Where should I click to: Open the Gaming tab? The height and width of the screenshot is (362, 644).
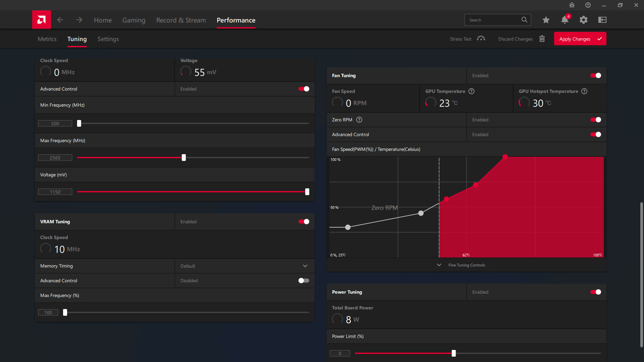tap(134, 20)
